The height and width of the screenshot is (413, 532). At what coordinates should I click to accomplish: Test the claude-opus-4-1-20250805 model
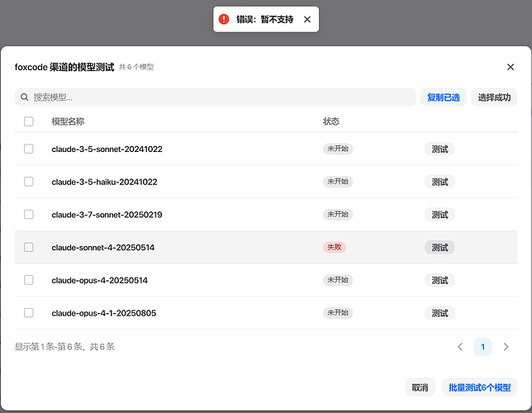tap(439, 313)
